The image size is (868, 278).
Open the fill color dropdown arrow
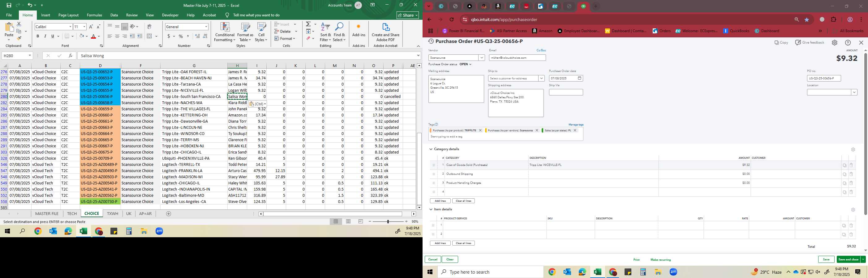coord(87,36)
